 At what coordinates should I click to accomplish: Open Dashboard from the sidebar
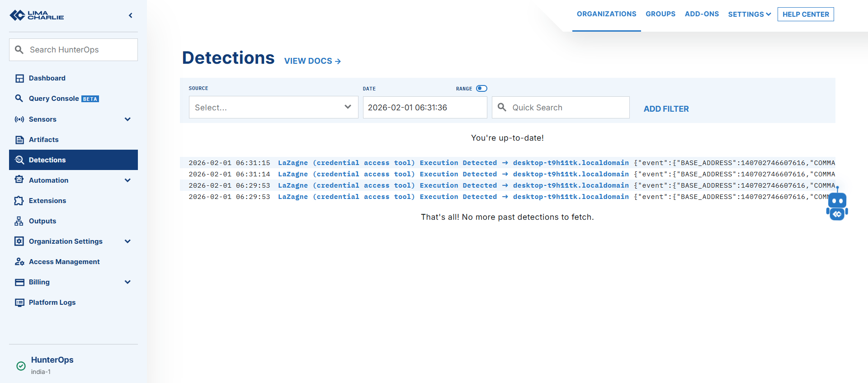[73, 78]
